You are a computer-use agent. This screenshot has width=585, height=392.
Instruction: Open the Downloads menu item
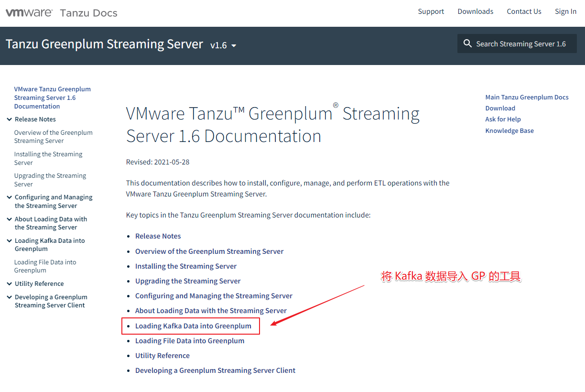tap(475, 11)
